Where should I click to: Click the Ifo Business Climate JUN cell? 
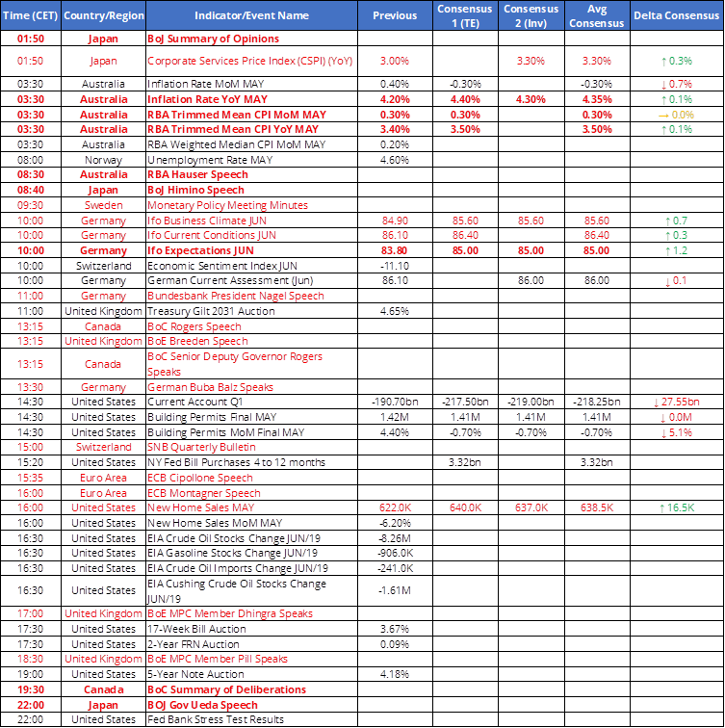tap(251, 221)
